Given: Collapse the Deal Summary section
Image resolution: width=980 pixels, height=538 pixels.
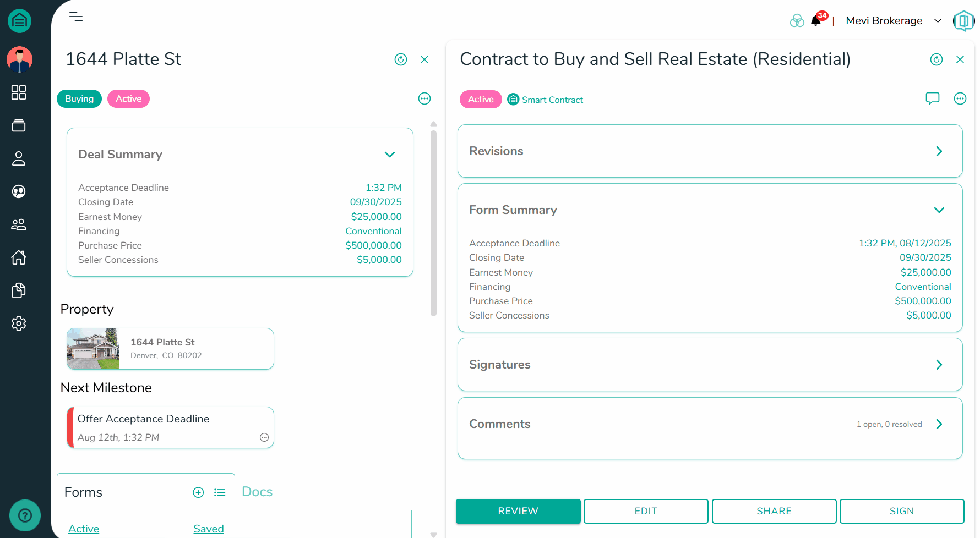Looking at the screenshot, I should 390,155.
